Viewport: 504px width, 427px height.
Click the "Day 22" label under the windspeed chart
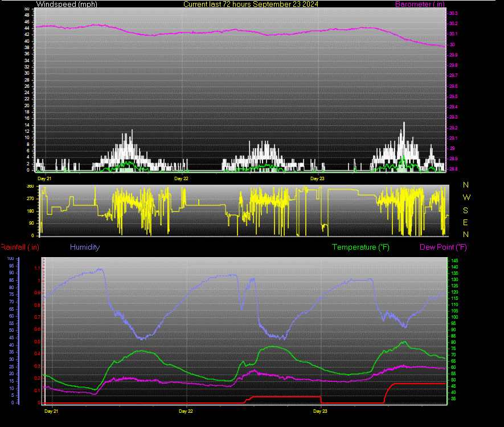(x=181, y=178)
